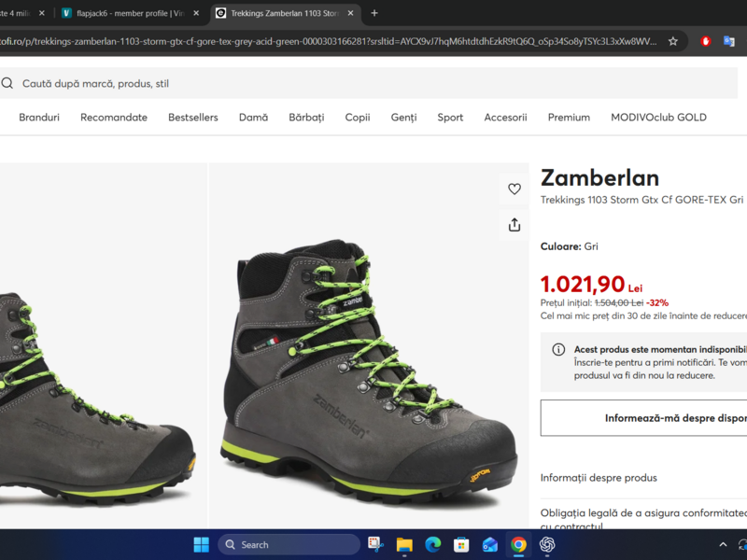Add boot to favorites with heart icon
Viewport: 747px width, 560px height.
pos(514,189)
